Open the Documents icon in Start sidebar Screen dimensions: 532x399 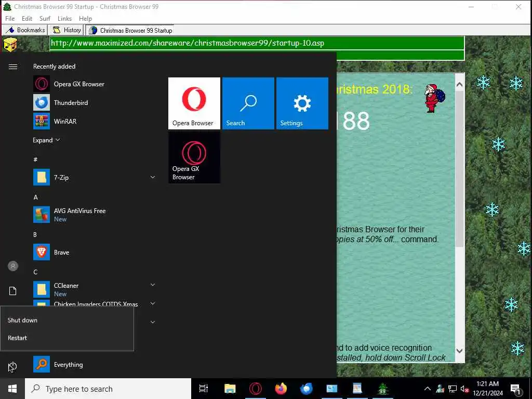pyautogui.click(x=13, y=291)
